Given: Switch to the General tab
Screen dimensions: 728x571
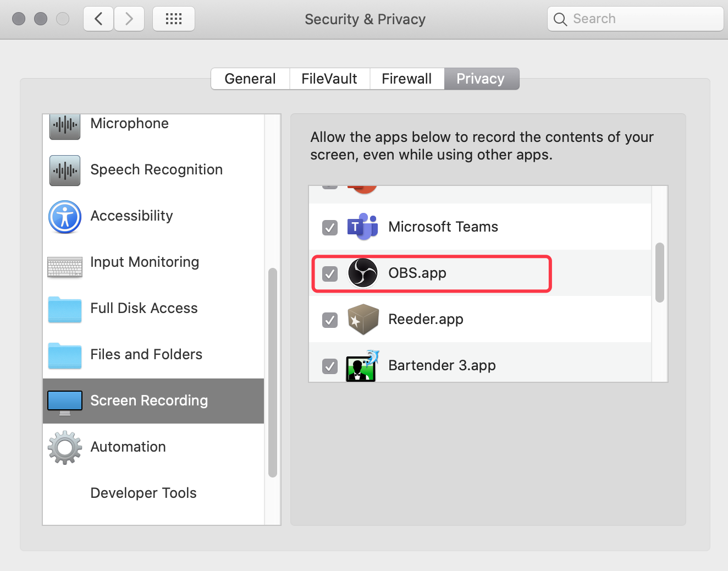Looking at the screenshot, I should click(250, 79).
